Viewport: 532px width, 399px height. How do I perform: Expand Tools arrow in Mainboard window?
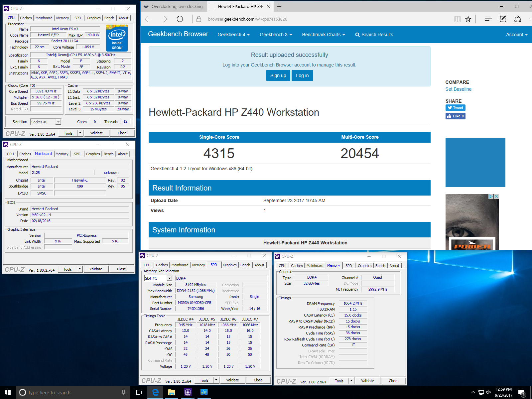(79, 269)
